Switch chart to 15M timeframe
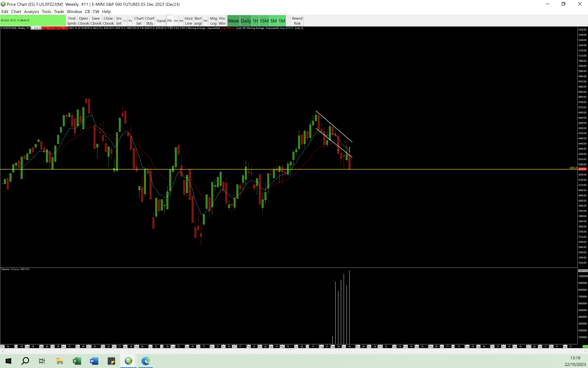This screenshot has width=588, height=368. [264, 21]
